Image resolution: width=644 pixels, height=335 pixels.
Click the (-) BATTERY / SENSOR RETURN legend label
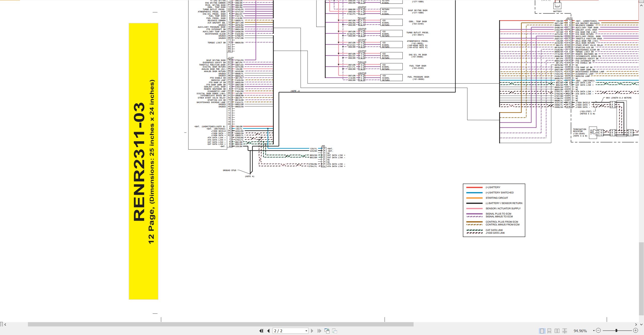[504, 203]
